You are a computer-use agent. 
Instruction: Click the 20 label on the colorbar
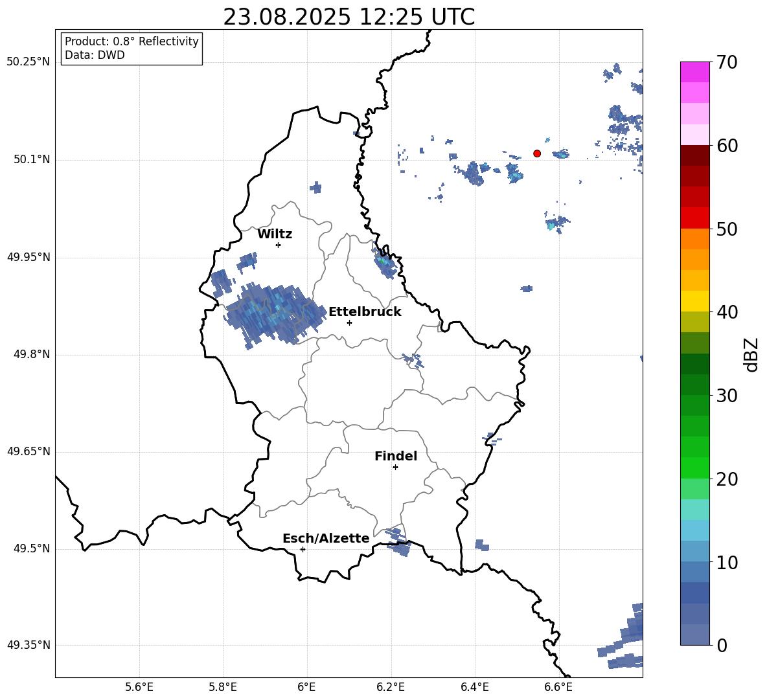727,479
